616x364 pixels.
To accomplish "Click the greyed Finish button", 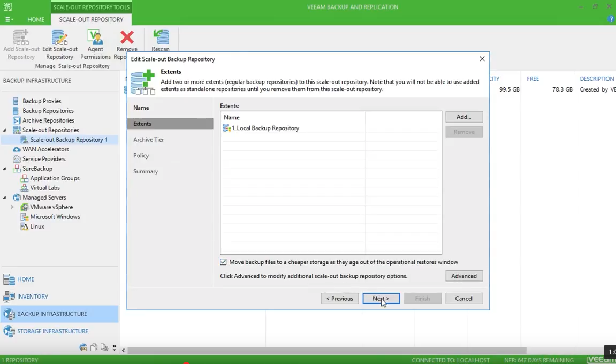I will point(423,298).
